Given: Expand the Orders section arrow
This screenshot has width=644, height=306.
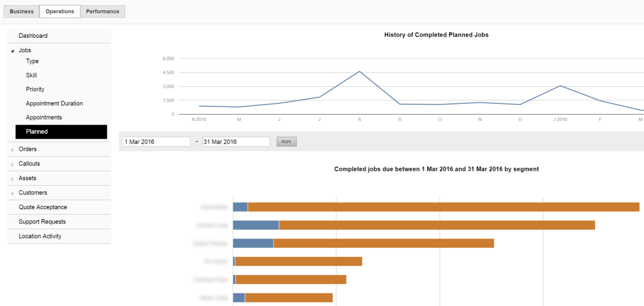Looking at the screenshot, I should pyautogui.click(x=13, y=150).
